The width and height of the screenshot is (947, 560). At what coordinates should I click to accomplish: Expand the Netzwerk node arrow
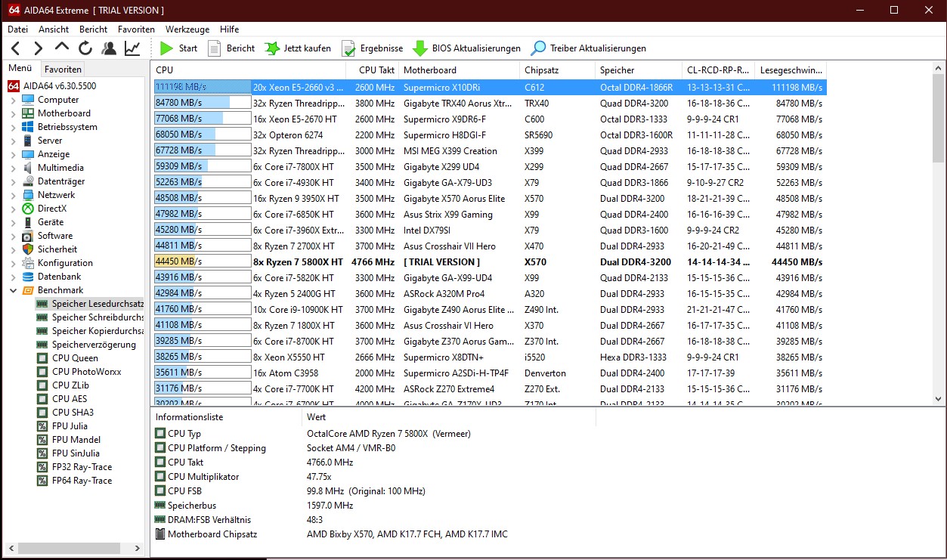coord(13,195)
